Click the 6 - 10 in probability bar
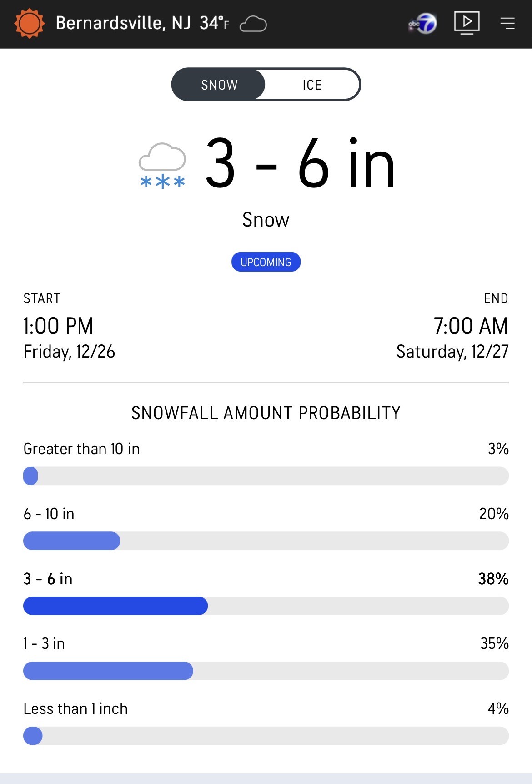The height and width of the screenshot is (784, 532). click(266, 541)
